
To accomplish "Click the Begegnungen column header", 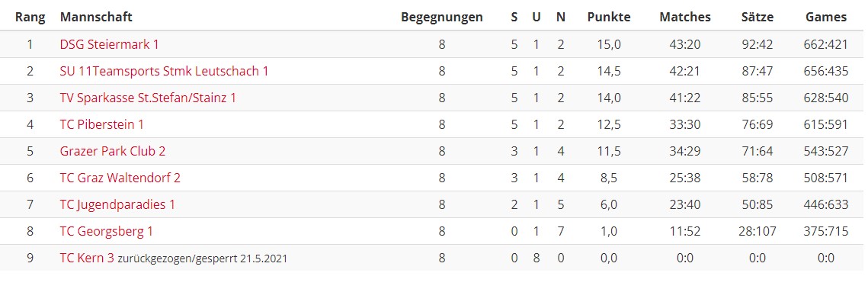I will (x=442, y=18).
